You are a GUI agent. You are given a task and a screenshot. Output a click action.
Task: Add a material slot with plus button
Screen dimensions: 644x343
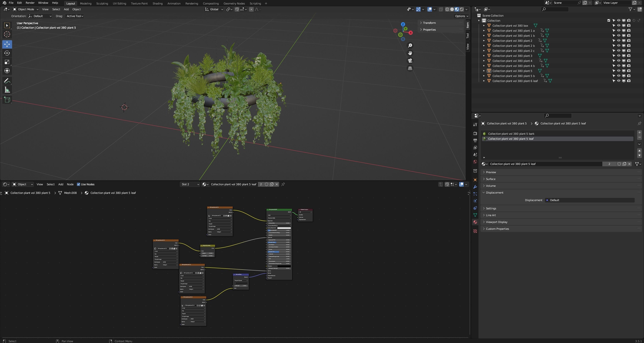(x=639, y=133)
